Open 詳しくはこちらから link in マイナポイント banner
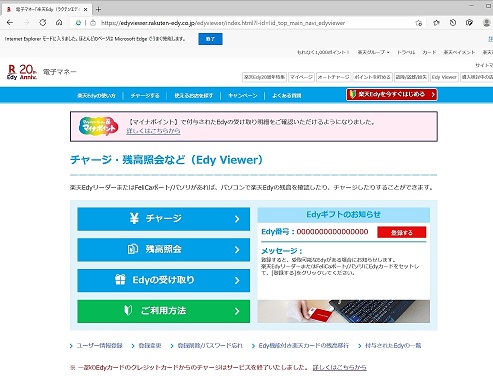Image resolution: width=493 pixels, height=376 pixels. click(x=153, y=131)
